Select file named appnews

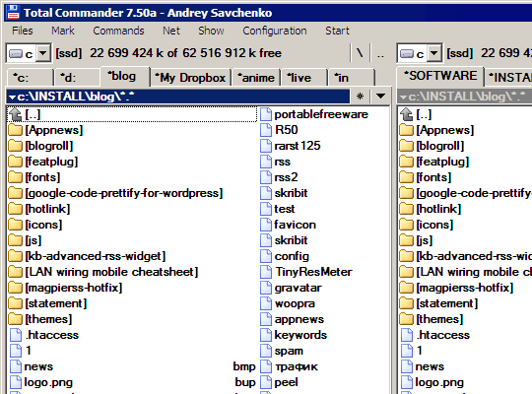[299, 320]
